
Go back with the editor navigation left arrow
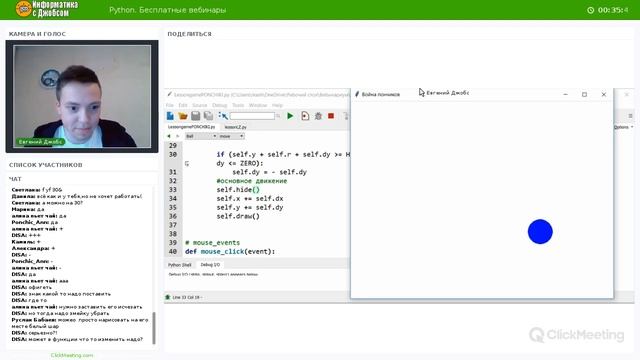169,136
